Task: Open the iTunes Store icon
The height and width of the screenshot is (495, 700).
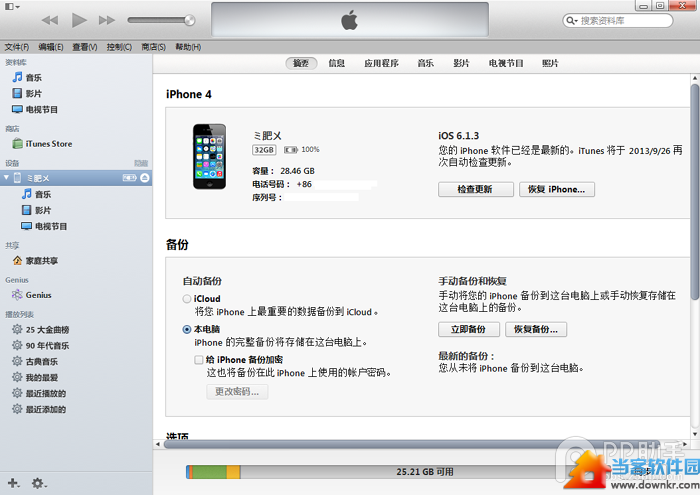Action: click(x=17, y=144)
